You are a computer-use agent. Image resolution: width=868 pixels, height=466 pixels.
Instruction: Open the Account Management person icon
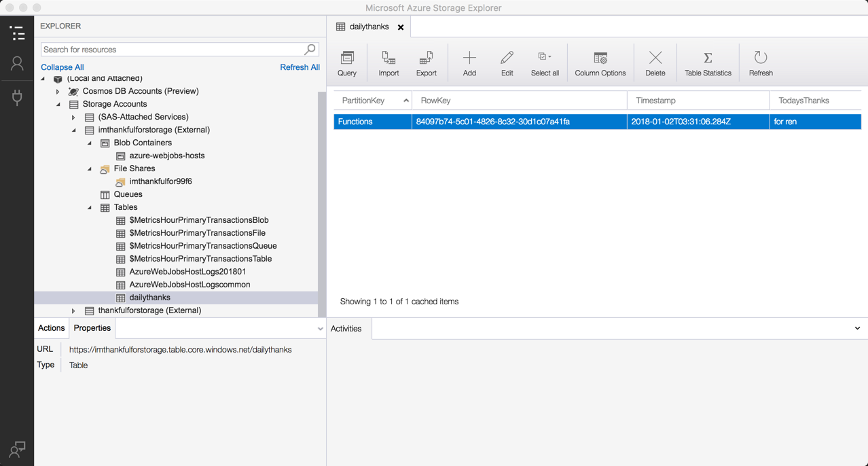17,63
